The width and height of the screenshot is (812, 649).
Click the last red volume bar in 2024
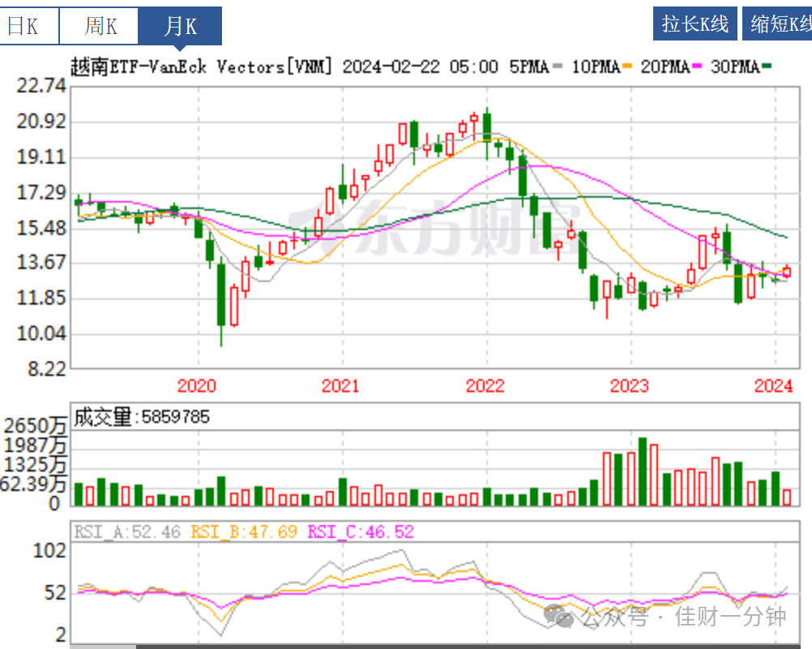tap(787, 497)
